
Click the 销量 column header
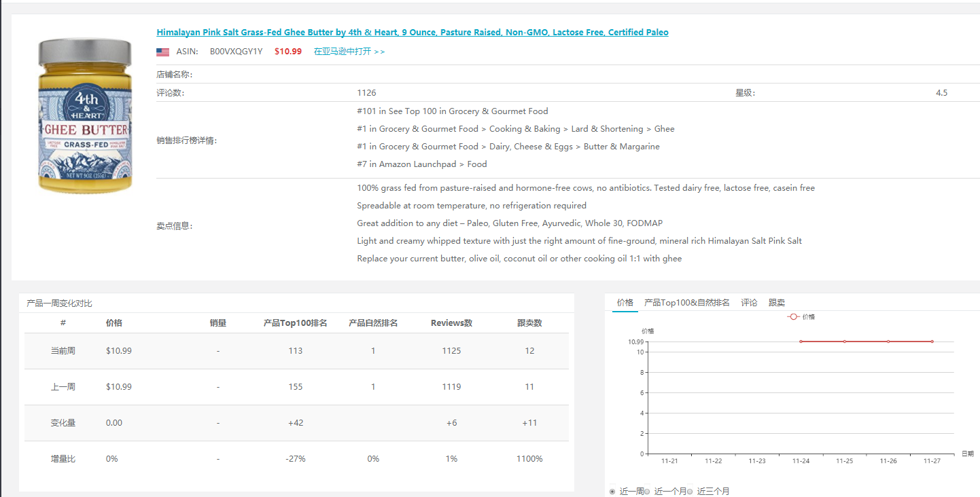coord(218,323)
